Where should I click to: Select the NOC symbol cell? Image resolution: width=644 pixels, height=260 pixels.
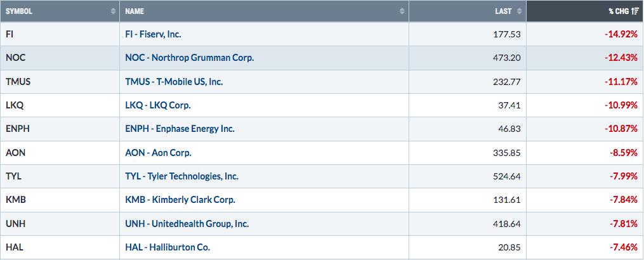coord(60,58)
